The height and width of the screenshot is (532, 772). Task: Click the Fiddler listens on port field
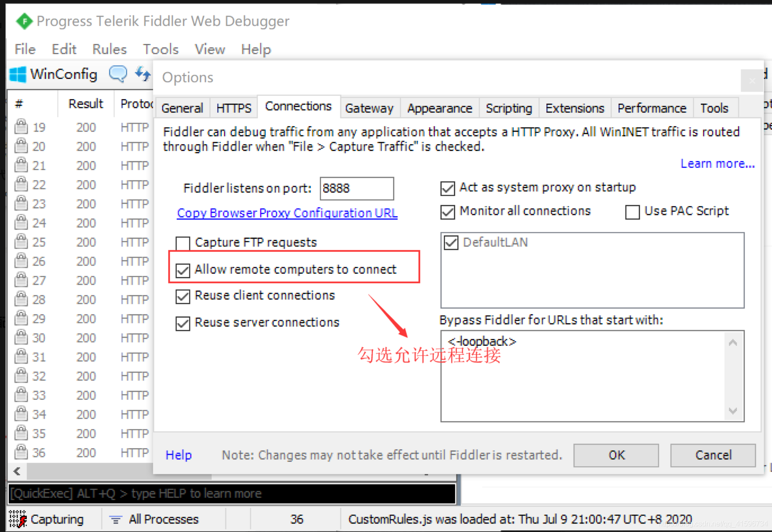click(357, 189)
